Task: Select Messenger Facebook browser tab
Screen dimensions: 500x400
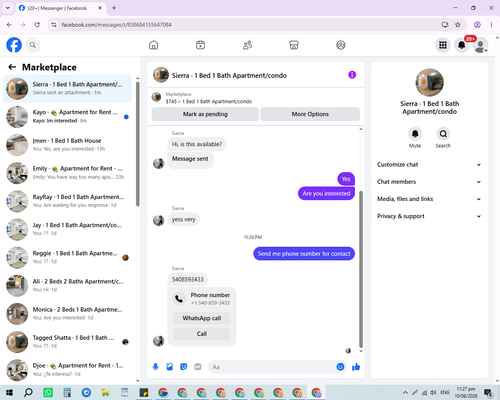Action: (x=60, y=8)
